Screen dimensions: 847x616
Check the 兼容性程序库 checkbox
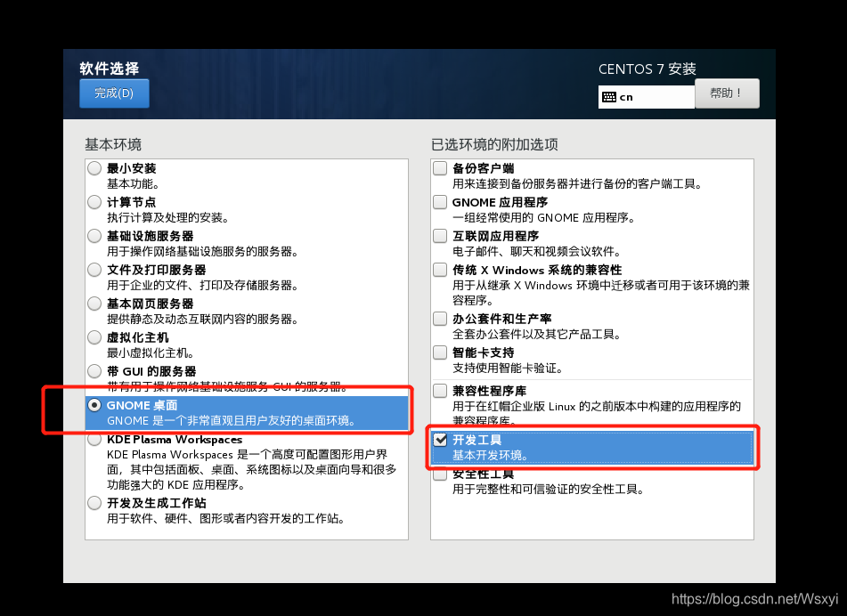(440, 390)
